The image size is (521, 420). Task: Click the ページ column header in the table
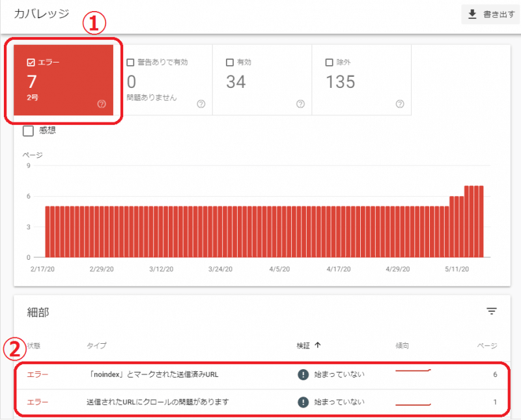click(487, 346)
